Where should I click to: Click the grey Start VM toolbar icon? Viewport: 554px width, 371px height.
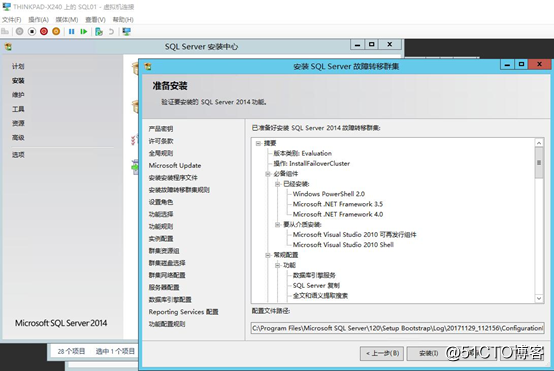19,31
